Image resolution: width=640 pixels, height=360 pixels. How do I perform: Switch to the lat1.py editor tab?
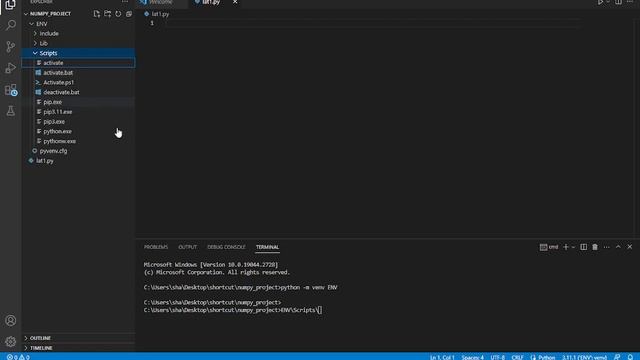211,2
